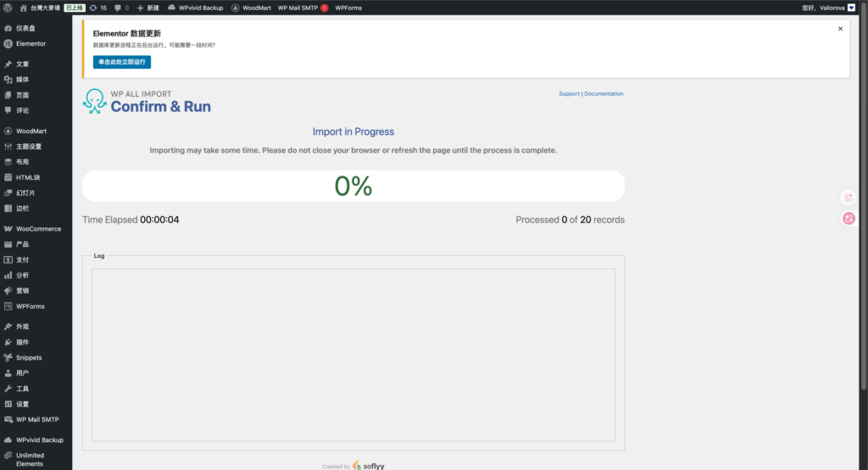Viewport: 868px width, 470px height.
Task: Click the soflyy logo link
Action: pos(369,466)
